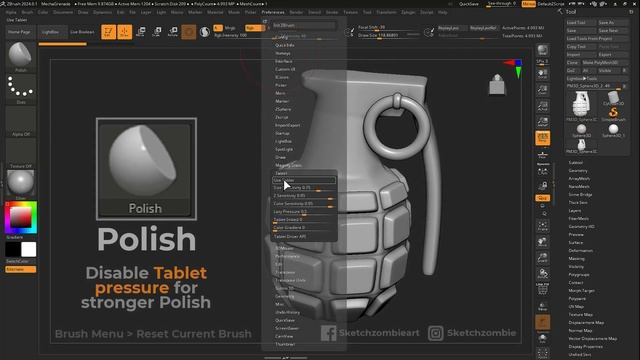Viewport: 640px width, 360px height.
Task: Collapse the Tablet preferences section
Action: point(281,173)
